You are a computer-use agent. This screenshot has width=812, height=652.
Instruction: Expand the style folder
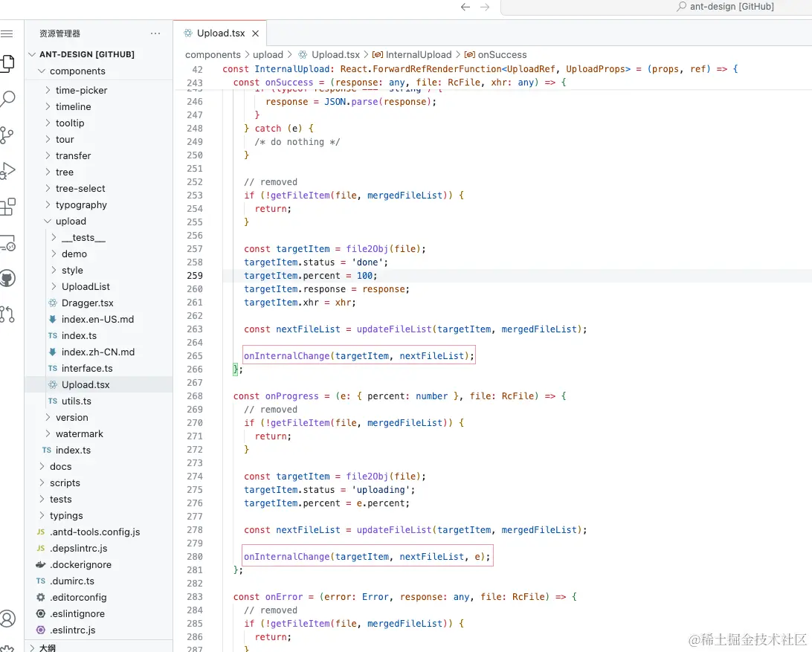[98, 271]
